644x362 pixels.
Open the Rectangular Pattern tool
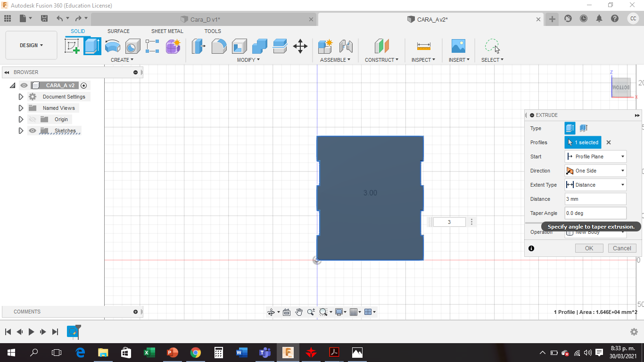coord(152,46)
